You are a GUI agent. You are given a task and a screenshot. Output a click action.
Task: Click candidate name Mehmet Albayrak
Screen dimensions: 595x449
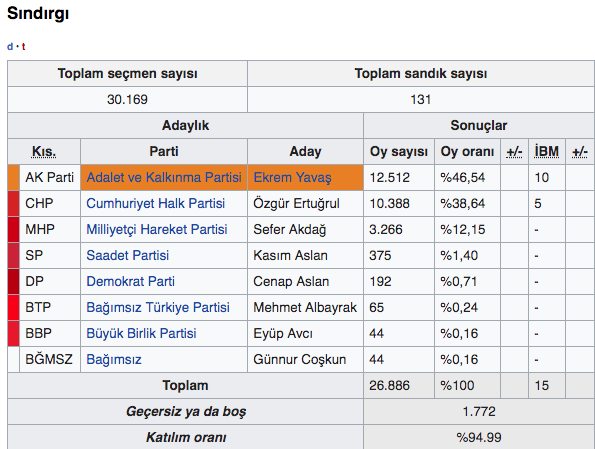click(305, 307)
